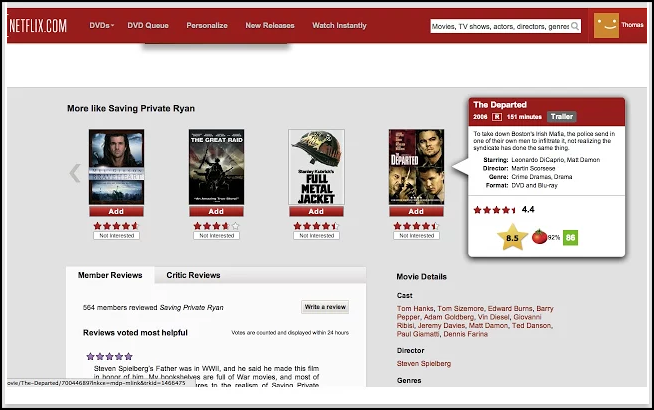Open the DVDs dropdown menu
Image resolution: width=654 pixels, height=410 pixels.
(101, 25)
